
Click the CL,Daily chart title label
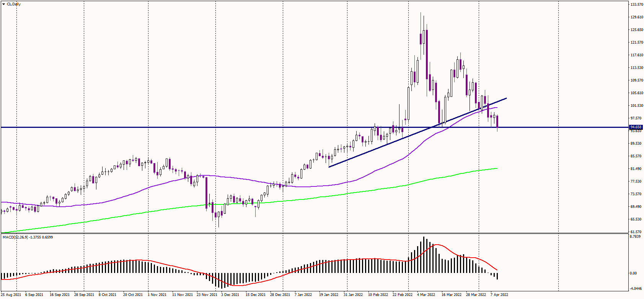14,4
